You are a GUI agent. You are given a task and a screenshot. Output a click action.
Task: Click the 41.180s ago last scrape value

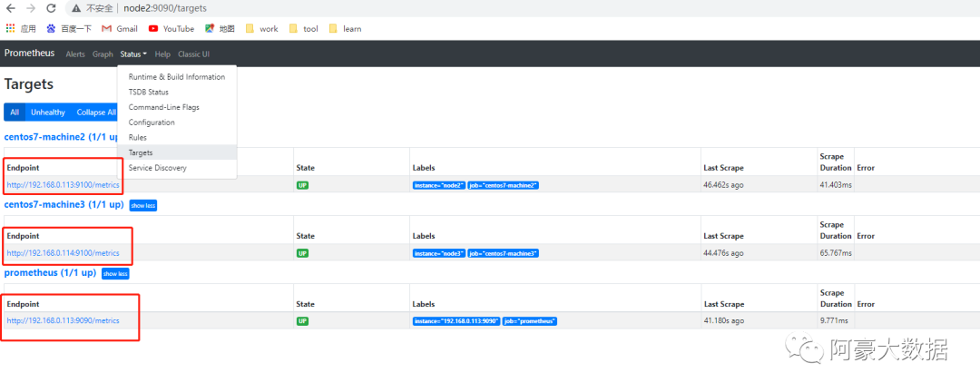[x=724, y=320]
